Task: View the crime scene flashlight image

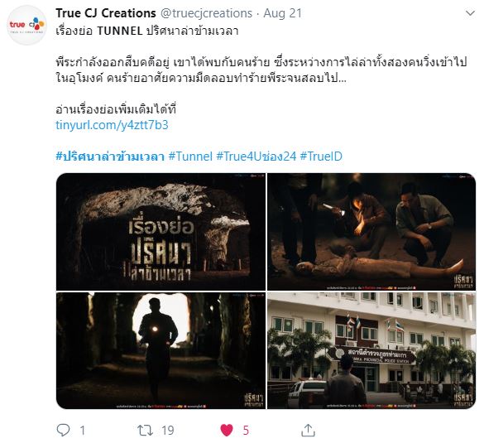Action: click(371, 232)
